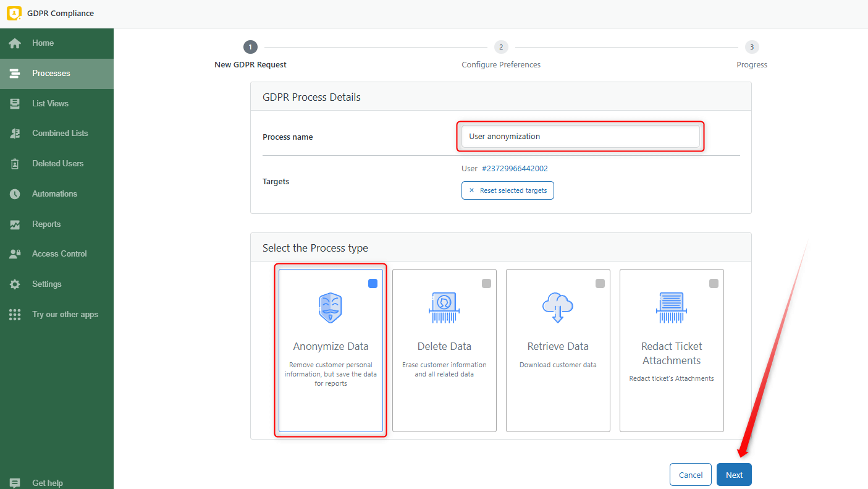Screen dimensions: 868x489
Task: Click the Combined Lists icon in sidebar
Action: (15, 134)
